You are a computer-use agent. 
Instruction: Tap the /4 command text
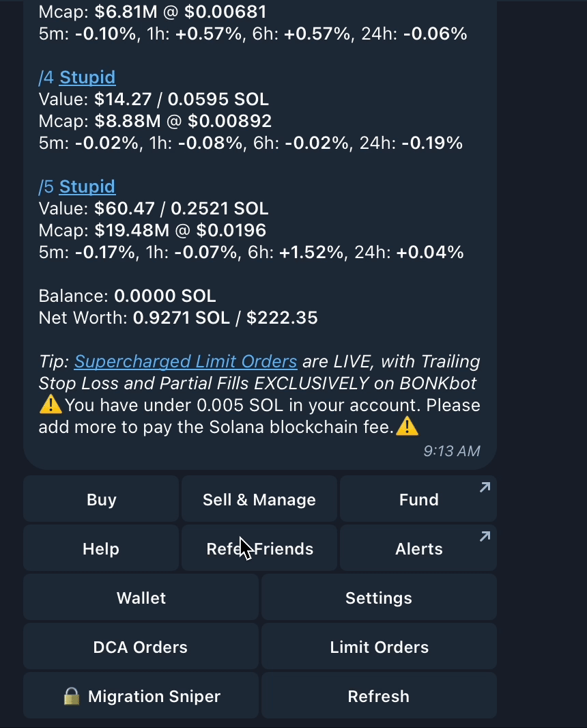(x=46, y=77)
